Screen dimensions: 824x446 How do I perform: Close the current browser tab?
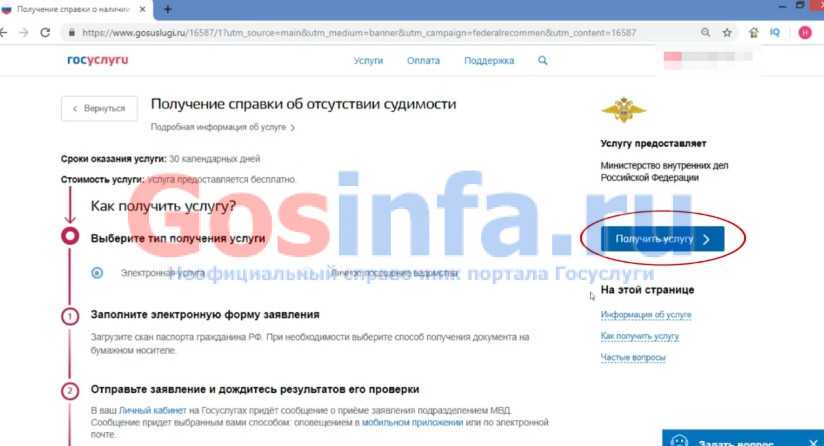click(142, 9)
